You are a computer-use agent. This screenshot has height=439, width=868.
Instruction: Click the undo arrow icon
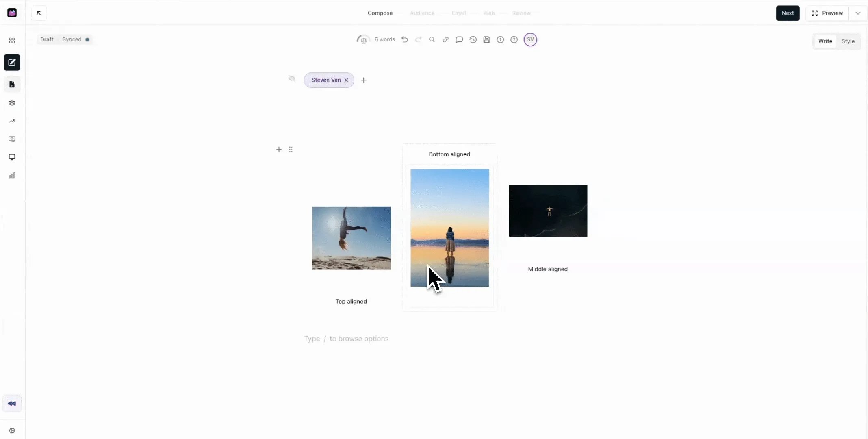coord(405,39)
